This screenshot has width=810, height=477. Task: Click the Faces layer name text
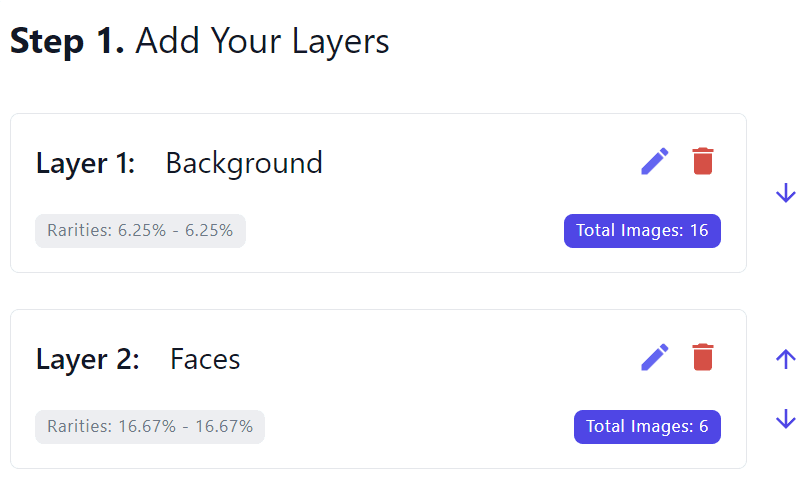tap(205, 359)
